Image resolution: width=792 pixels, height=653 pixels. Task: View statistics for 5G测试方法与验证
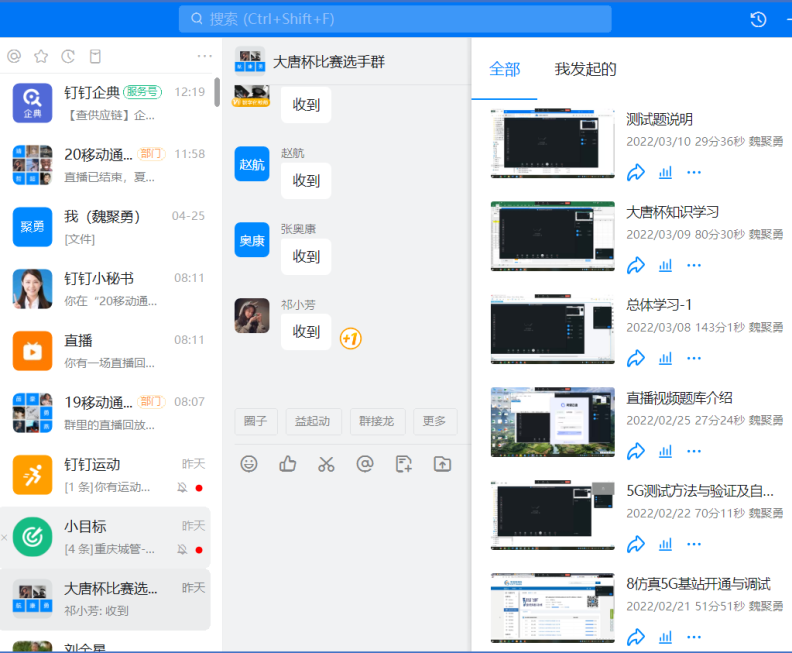pos(665,544)
